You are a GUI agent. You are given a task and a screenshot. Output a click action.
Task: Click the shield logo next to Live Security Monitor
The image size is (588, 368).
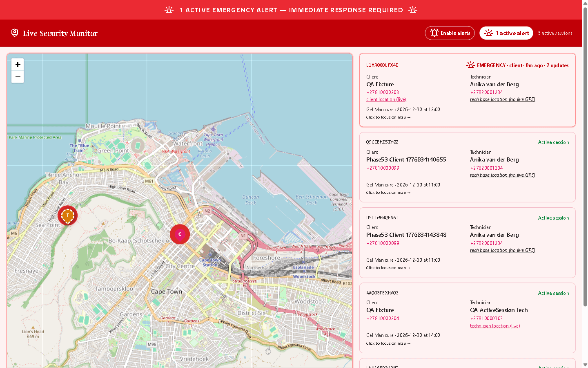[x=15, y=33]
